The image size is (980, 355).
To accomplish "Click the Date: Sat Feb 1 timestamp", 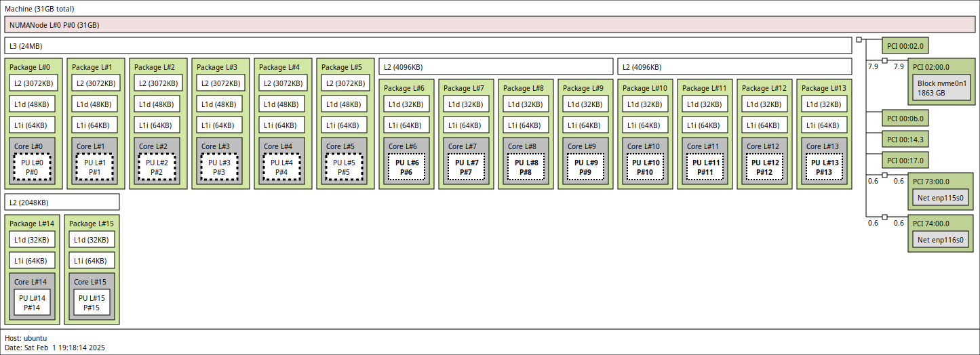I will (x=55, y=347).
